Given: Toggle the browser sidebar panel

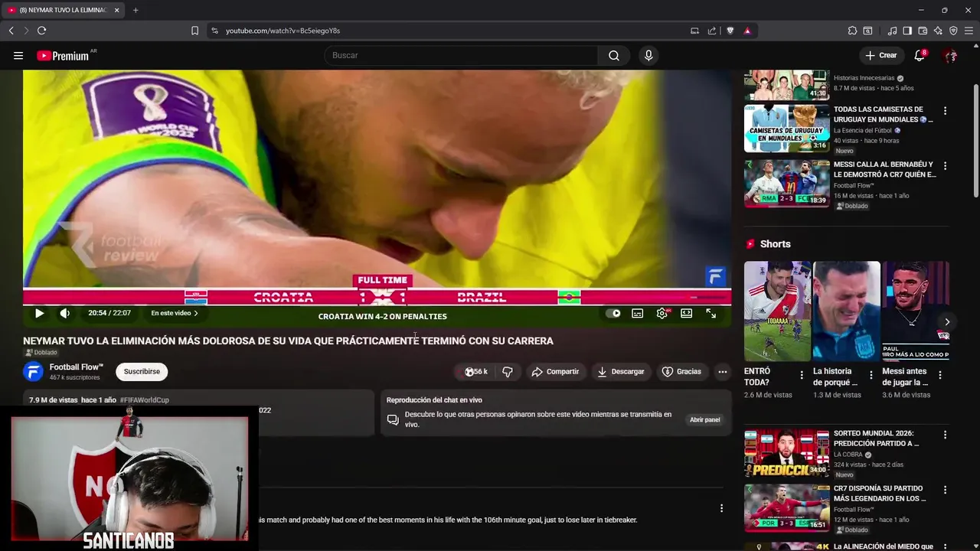Looking at the screenshot, I should click(x=907, y=31).
